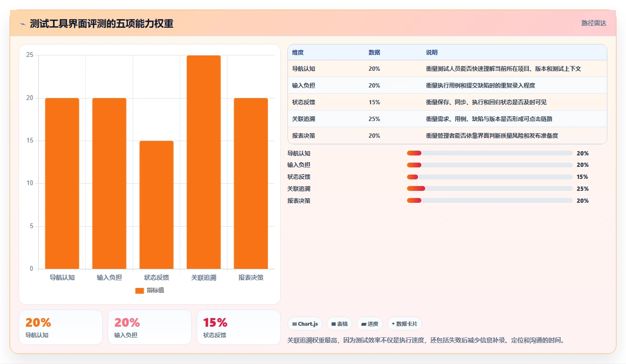Image resolution: width=626 pixels, height=364 pixels.
Task: Select the 关联追溯 cell in the table
Action: coord(304,119)
